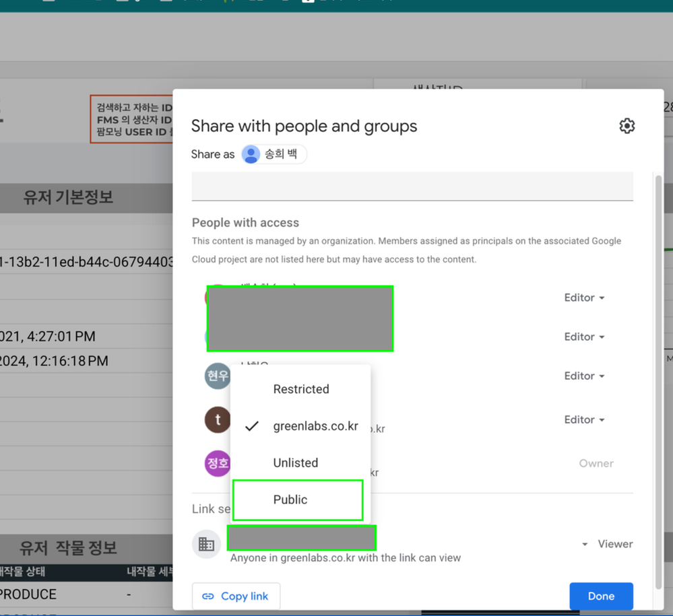The width and height of the screenshot is (673, 616).
Task: Open the first user's Editor role dropdown
Action: [584, 298]
